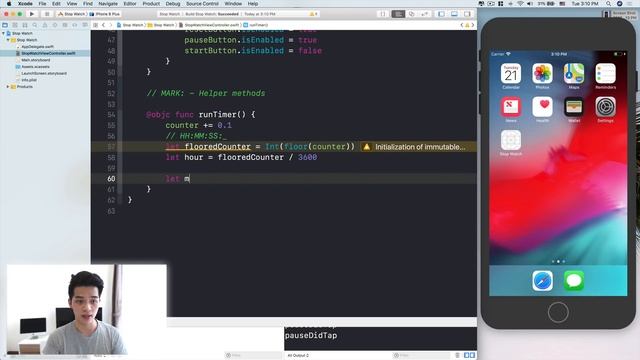Viewport: 640px width, 360px height.
Task: Collapse the Stop Watch project root
Action: 4,33
